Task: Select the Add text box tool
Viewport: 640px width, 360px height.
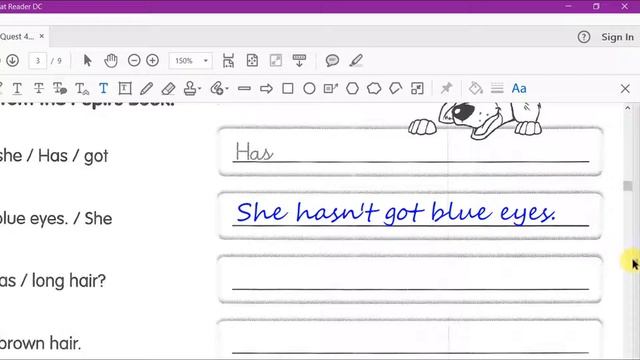Action: [x=125, y=89]
